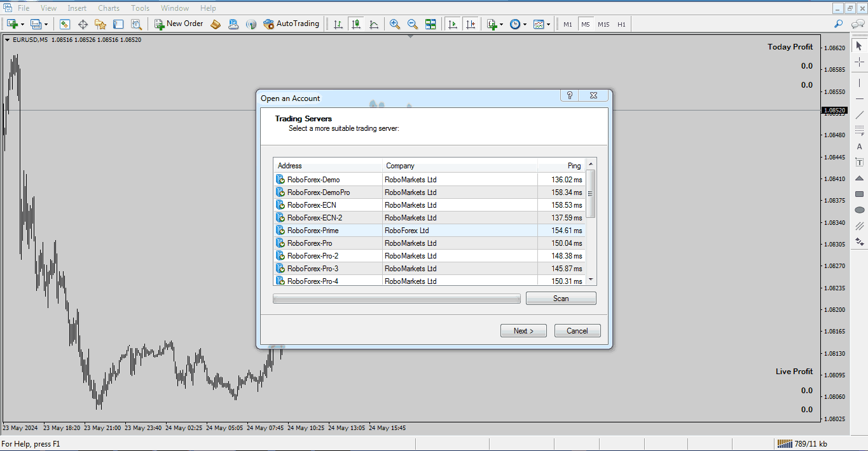Screen dimensions: 868x451
Task: Select the M5 timeframe
Action: coord(586,24)
